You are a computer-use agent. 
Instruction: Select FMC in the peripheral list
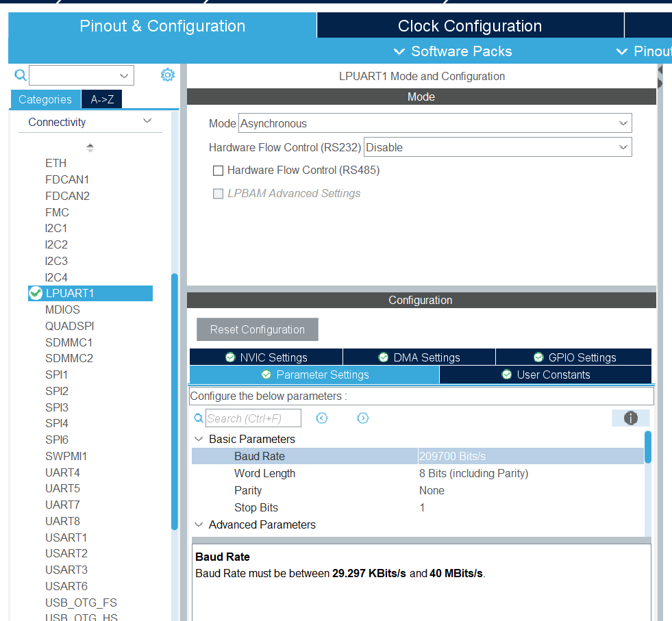57,212
